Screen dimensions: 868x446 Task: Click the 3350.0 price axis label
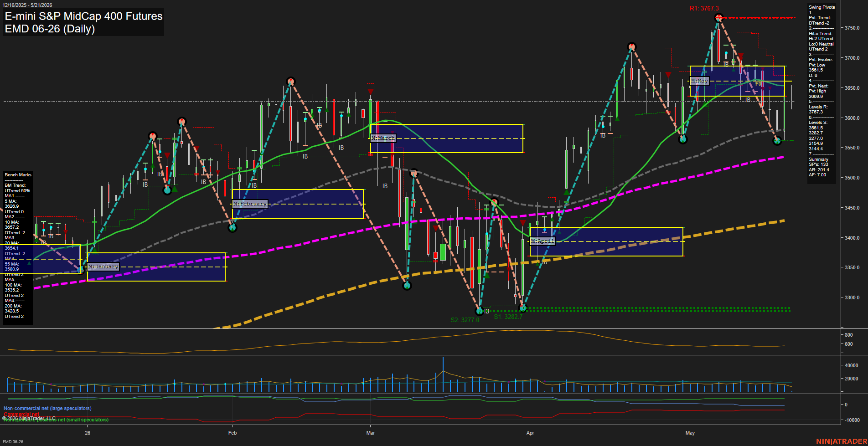(x=852, y=267)
